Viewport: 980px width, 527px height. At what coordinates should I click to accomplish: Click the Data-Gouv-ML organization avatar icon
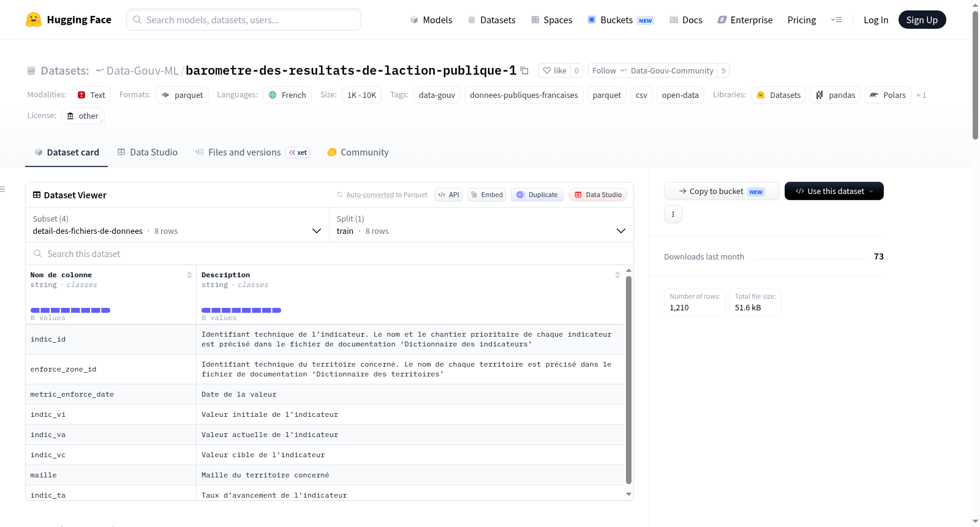click(100, 70)
